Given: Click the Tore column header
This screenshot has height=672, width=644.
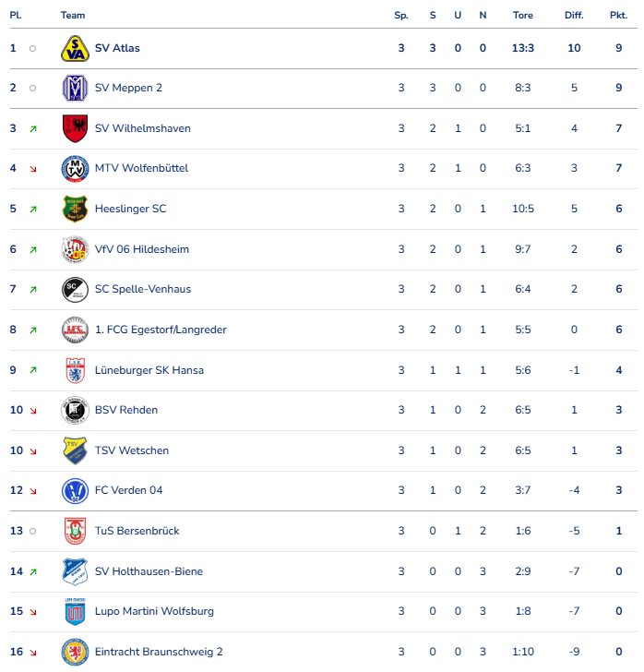Looking at the screenshot, I should tap(523, 16).
